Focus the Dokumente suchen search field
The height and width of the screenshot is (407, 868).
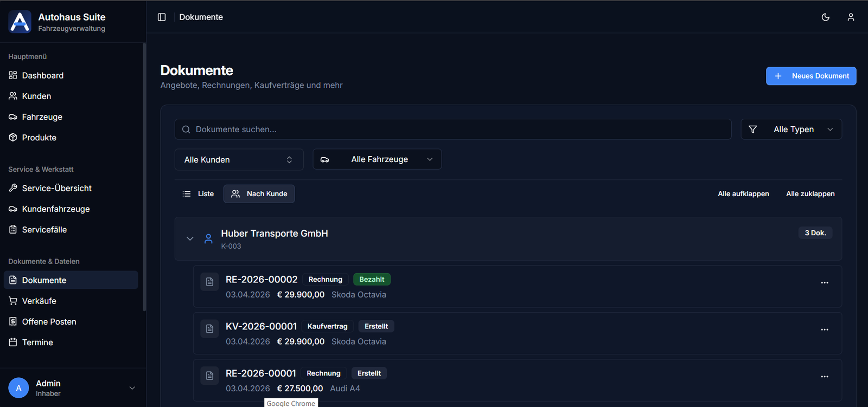tap(453, 130)
